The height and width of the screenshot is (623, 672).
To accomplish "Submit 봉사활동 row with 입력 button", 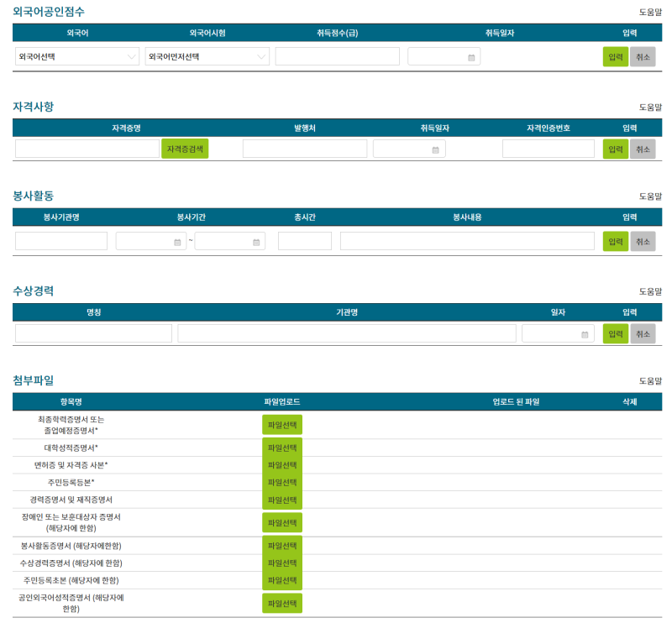I will pos(615,242).
